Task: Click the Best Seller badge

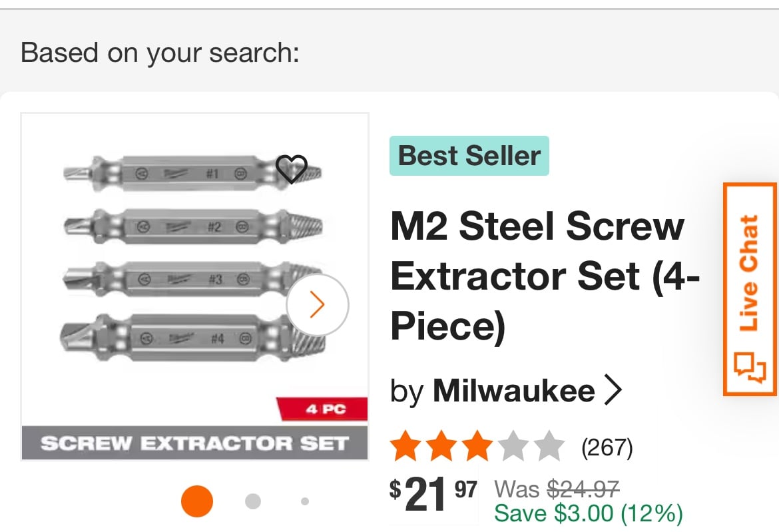Action: click(469, 156)
